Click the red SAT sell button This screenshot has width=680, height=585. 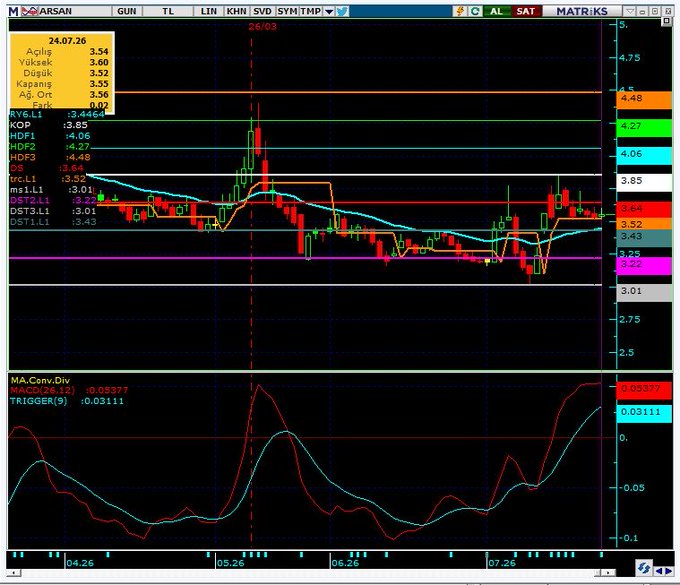coord(526,11)
